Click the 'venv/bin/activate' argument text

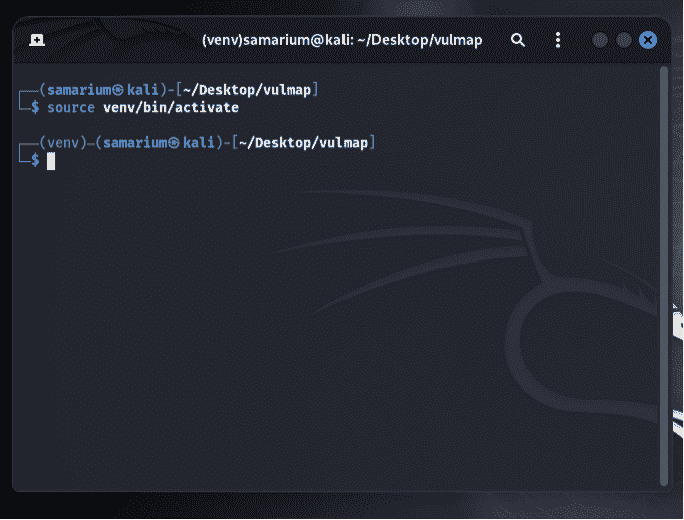tap(171, 108)
